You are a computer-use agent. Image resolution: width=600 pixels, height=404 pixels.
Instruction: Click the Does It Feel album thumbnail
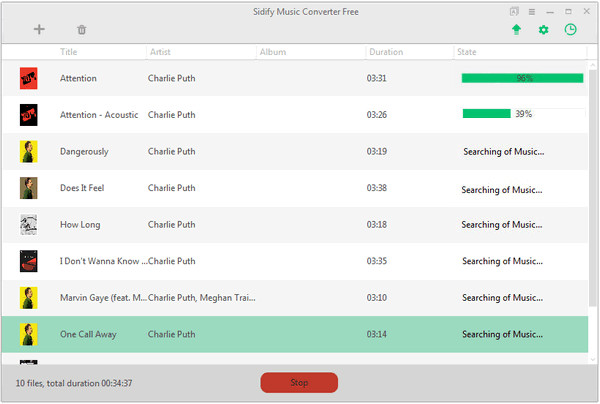(29, 188)
